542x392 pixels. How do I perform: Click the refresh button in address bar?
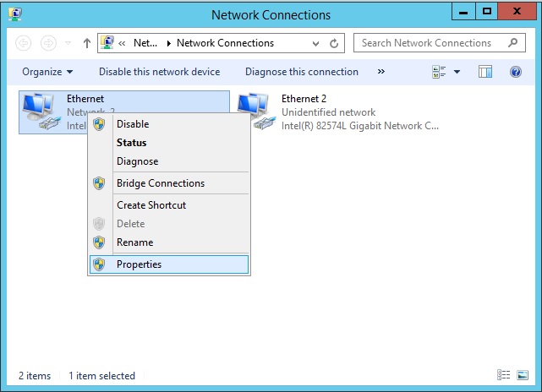tap(336, 43)
